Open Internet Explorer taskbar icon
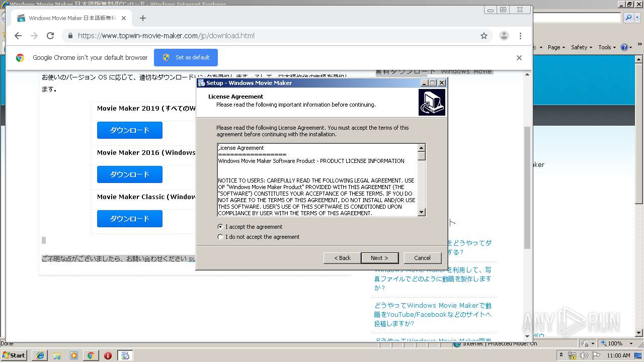The image size is (644, 362). (x=40, y=355)
